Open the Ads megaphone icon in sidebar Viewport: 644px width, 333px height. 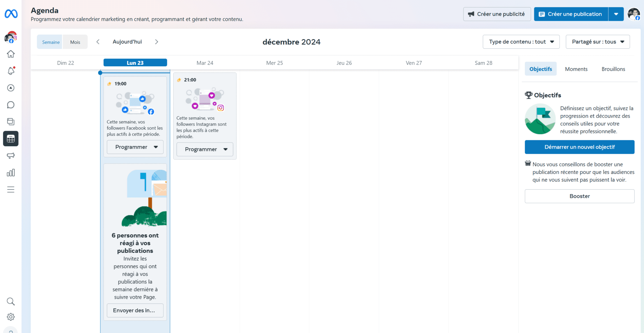point(11,156)
